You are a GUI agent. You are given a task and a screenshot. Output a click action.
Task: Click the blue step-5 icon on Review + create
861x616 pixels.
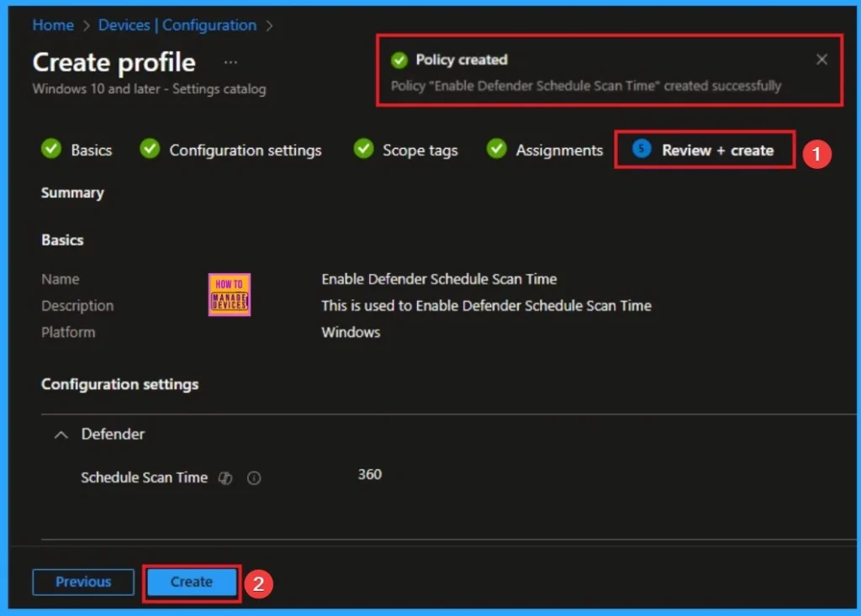pos(640,149)
